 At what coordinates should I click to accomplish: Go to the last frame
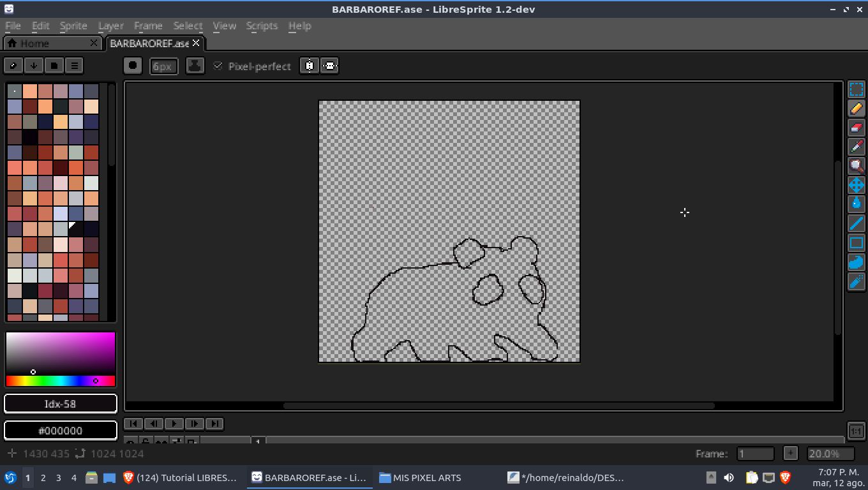pos(214,423)
